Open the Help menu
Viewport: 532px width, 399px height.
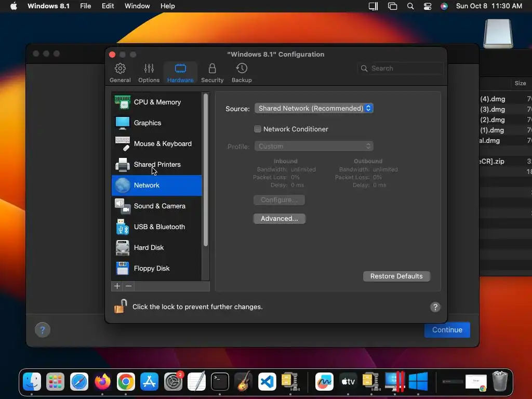tap(168, 6)
